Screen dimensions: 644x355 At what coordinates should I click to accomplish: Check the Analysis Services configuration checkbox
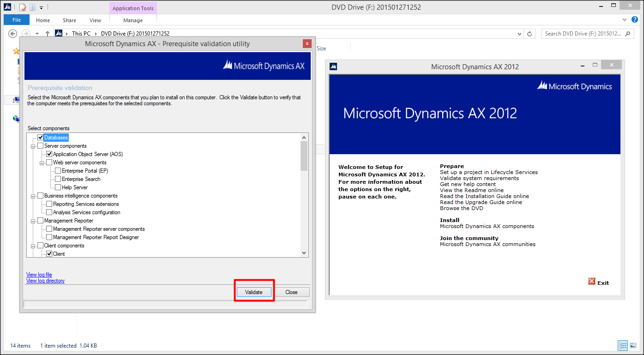(x=49, y=212)
